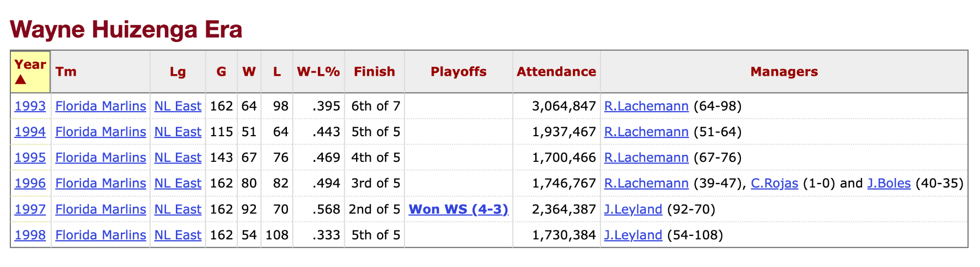Sort by the Playoffs column header
Image resolution: width=980 pixels, height=267 pixels.
coord(458,72)
